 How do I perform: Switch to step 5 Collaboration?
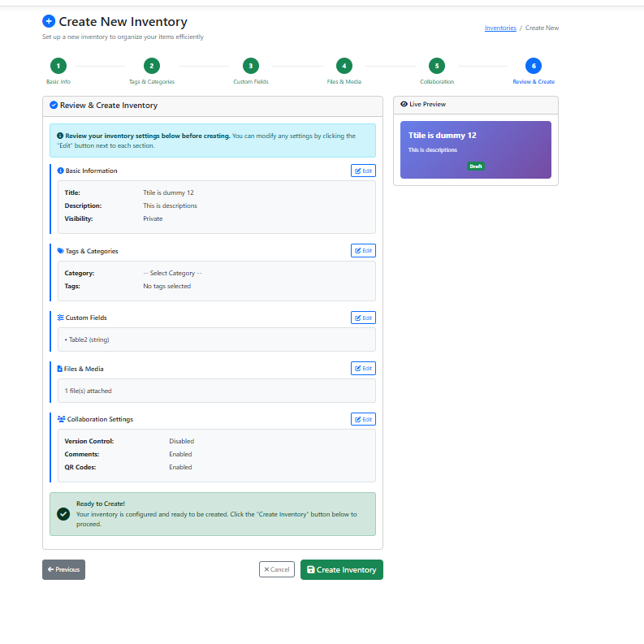(x=437, y=67)
